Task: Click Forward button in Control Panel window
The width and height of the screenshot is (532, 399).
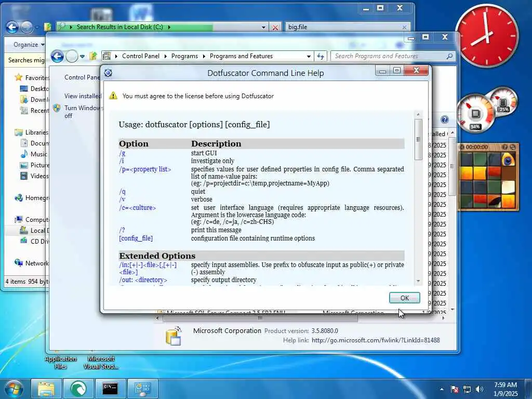Action: tap(72, 56)
